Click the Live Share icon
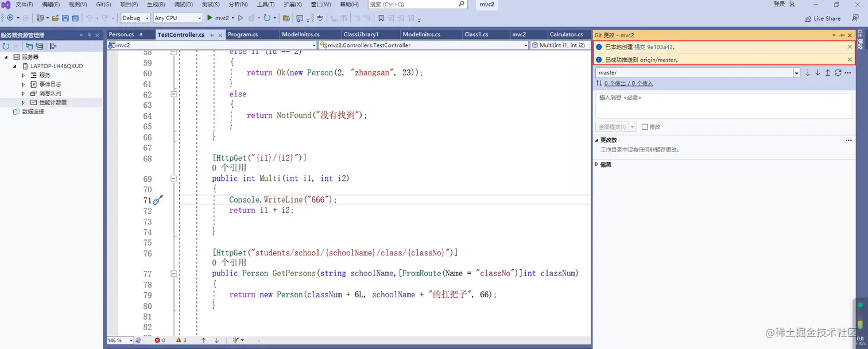The height and width of the screenshot is (349, 868). point(808,18)
